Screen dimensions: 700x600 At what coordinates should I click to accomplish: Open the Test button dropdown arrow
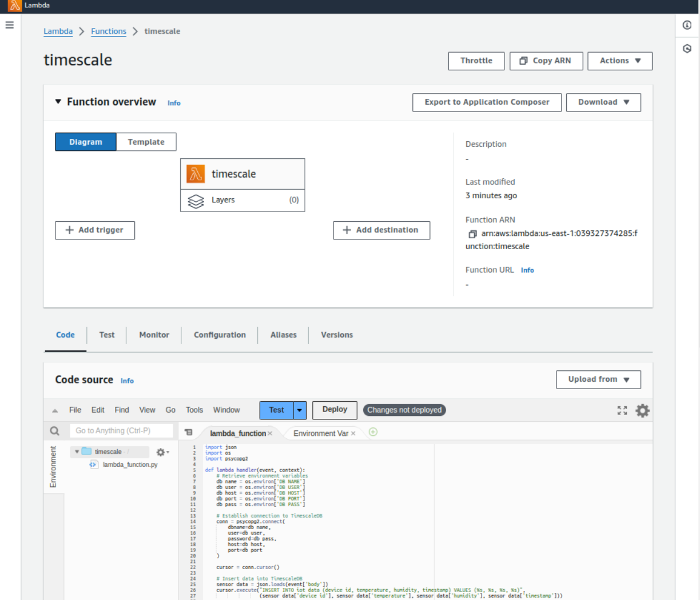[x=300, y=410]
